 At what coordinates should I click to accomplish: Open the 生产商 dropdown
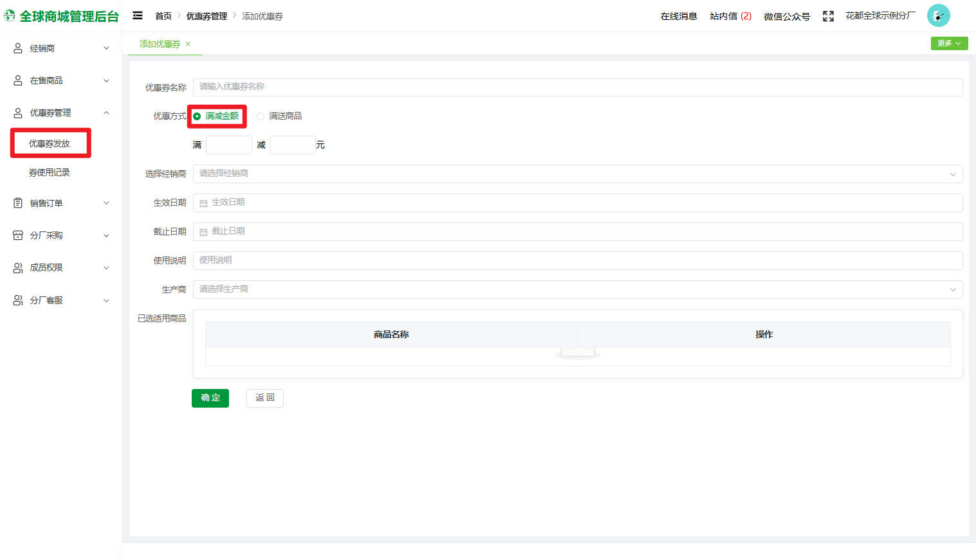click(577, 289)
